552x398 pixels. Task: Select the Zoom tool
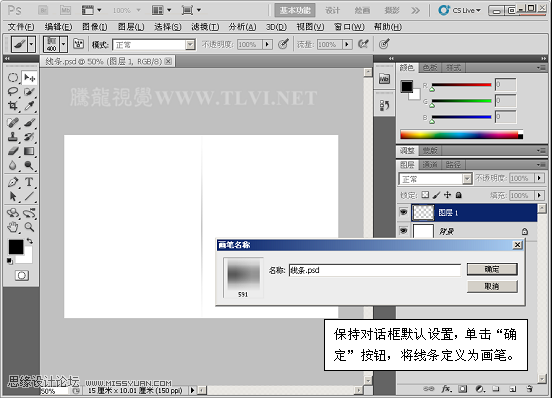click(x=29, y=227)
